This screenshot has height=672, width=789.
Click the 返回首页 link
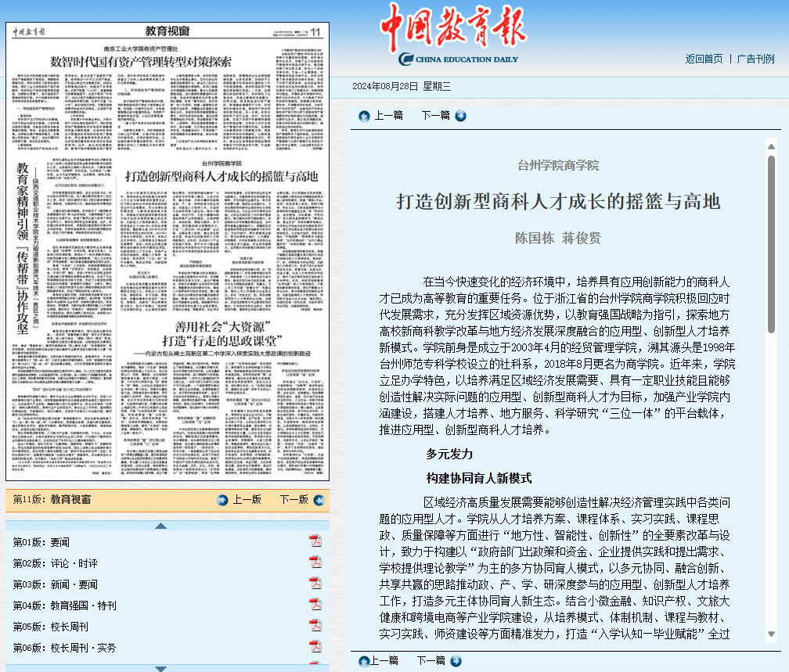[x=704, y=59]
